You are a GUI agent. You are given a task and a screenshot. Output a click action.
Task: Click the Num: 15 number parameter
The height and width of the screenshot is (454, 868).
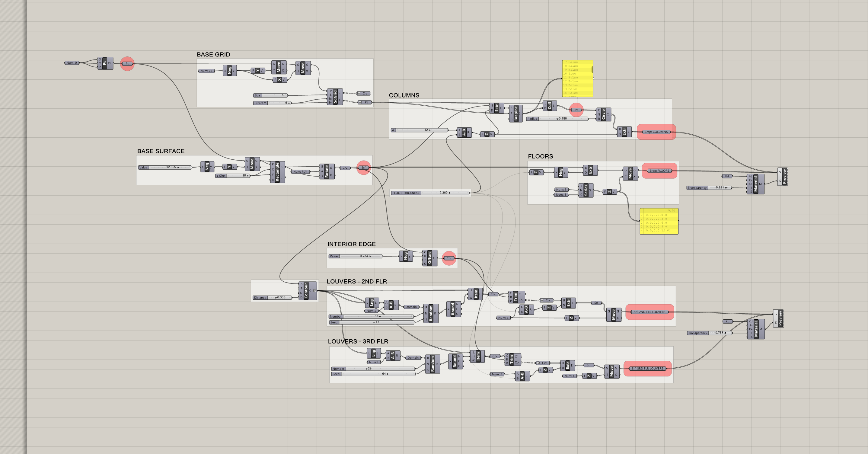pyautogui.click(x=206, y=71)
